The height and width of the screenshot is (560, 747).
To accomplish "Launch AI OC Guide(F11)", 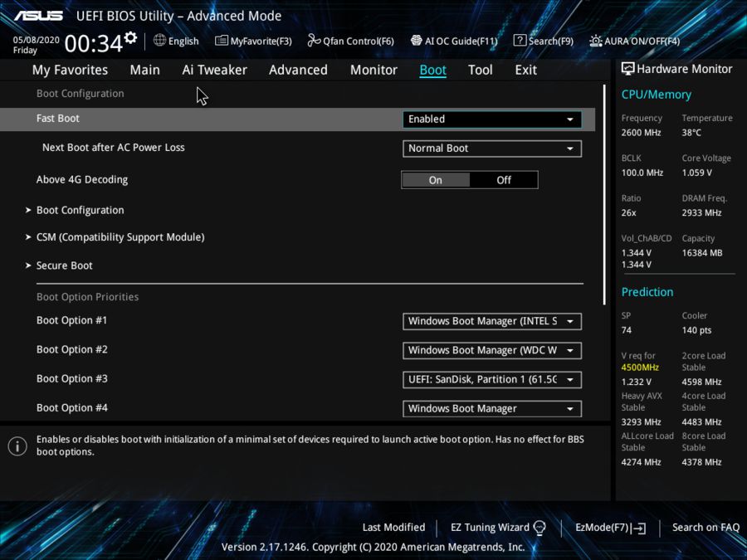I will (454, 41).
